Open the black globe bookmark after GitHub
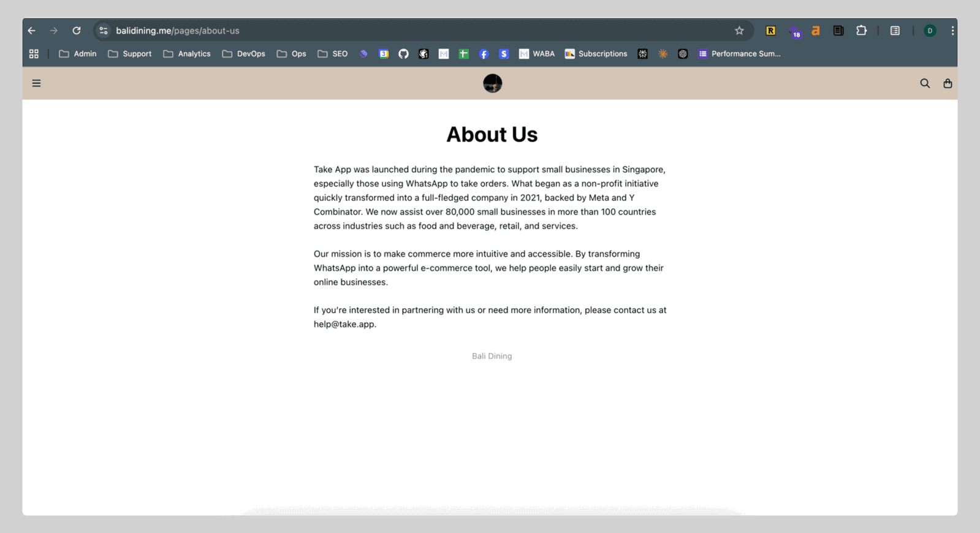This screenshot has height=533, width=980. pos(424,54)
